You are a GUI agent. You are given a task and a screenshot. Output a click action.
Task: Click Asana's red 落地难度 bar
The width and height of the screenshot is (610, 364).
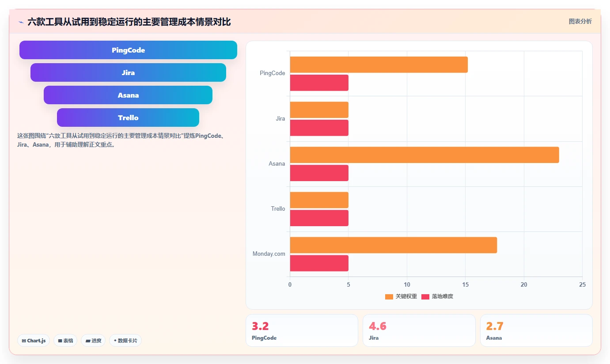point(319,173)
